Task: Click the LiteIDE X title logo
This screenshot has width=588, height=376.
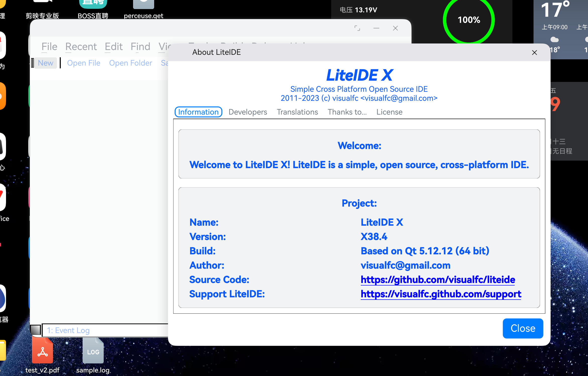Action: 359,75
